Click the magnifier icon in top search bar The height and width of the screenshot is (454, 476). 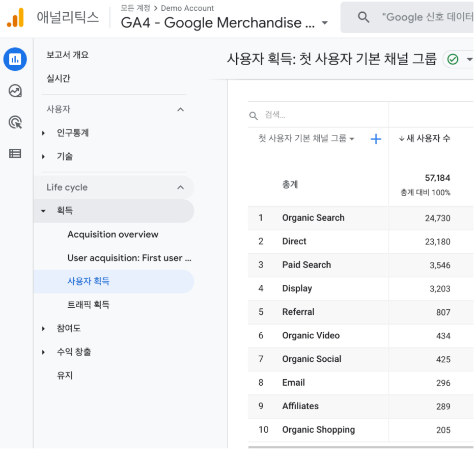(x=363, y=17)
